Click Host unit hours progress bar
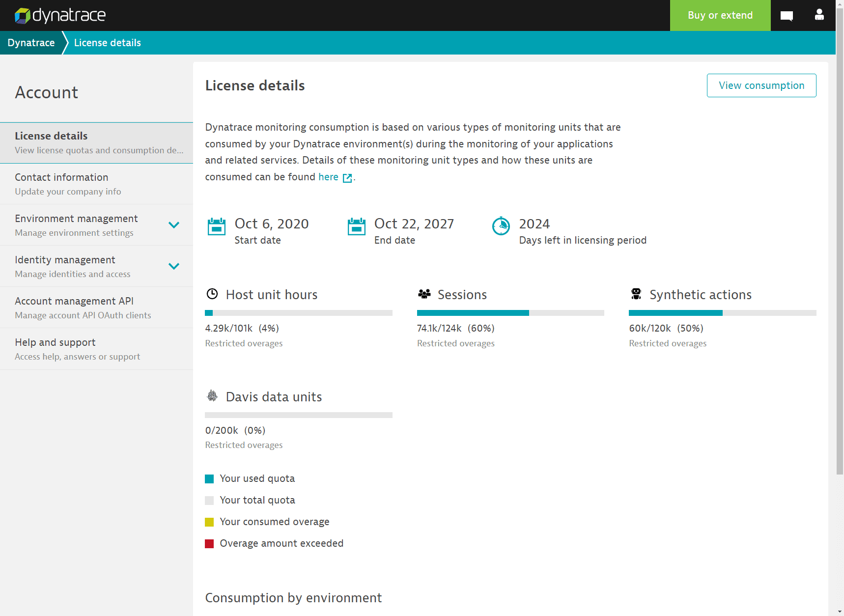The width and height of the screenshot is (844, 616). click(x=299, y=313)
